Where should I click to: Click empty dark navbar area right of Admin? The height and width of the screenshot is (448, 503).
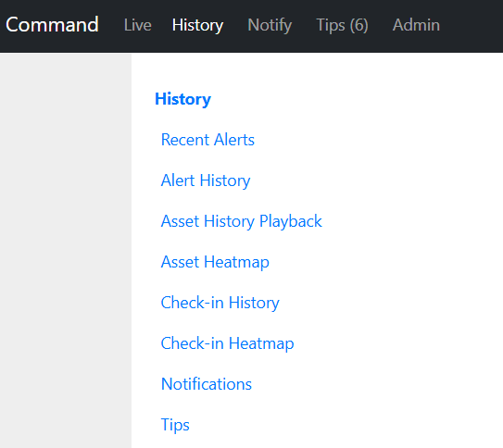472,26
